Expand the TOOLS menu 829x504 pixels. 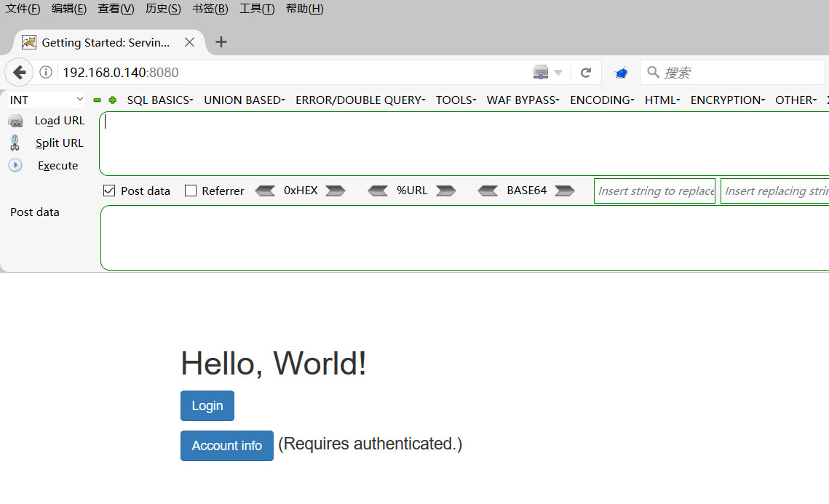(x=456, y=100)
